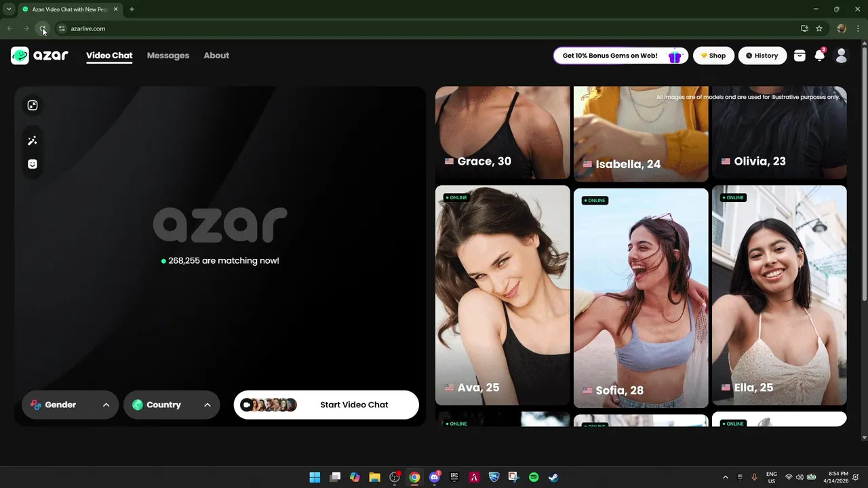Image resolution: width=868 pixels, height=488 pixels.
Task: Switch to the Video Chat tab
Action: (x=109, y=56)
